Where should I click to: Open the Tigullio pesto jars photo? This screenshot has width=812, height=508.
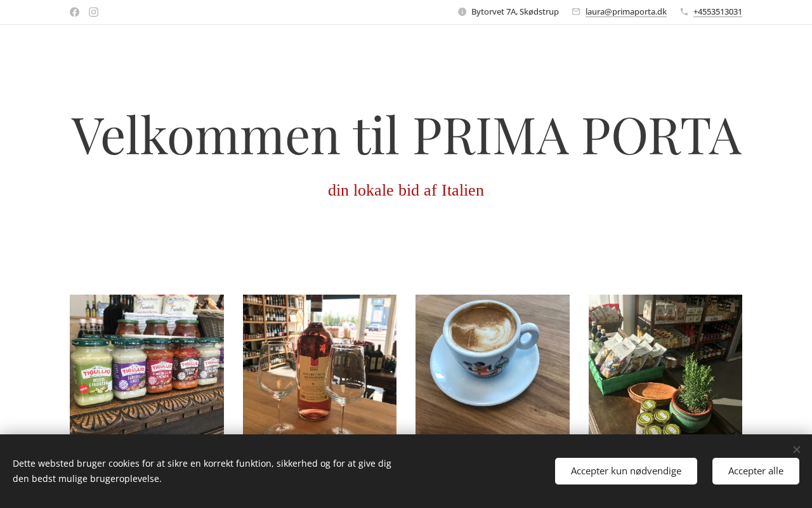click(x=147, y=364)
